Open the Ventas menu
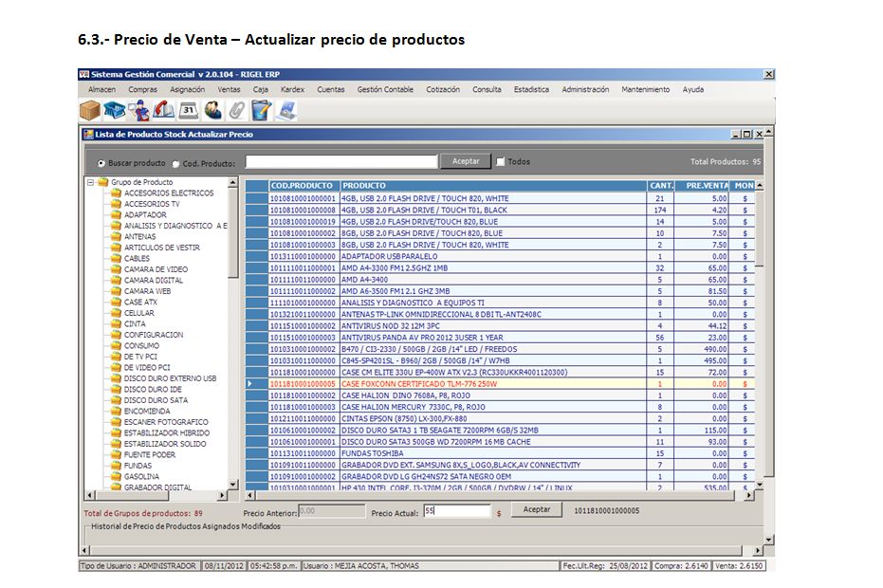The width and height of the screenshot is (883, 588). coord(229,89)
